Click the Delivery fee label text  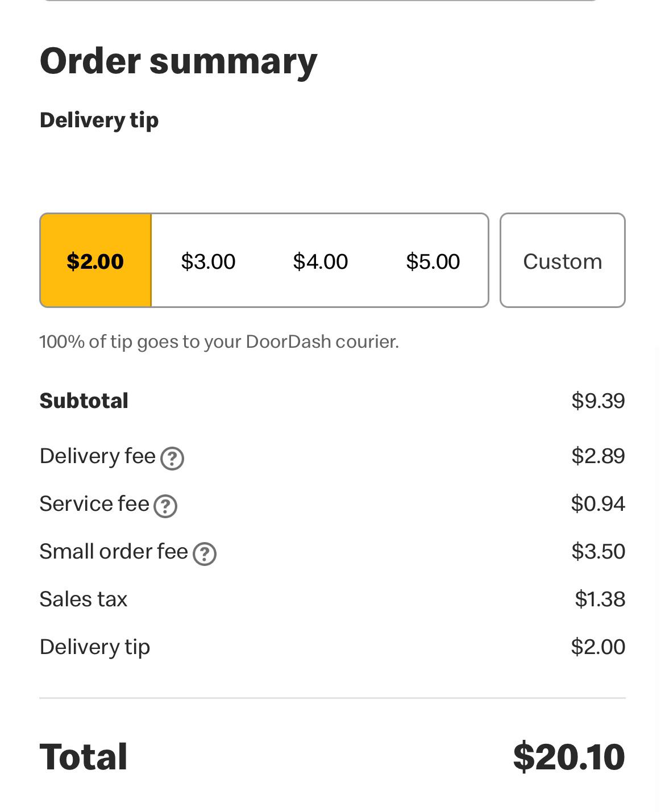98,456
